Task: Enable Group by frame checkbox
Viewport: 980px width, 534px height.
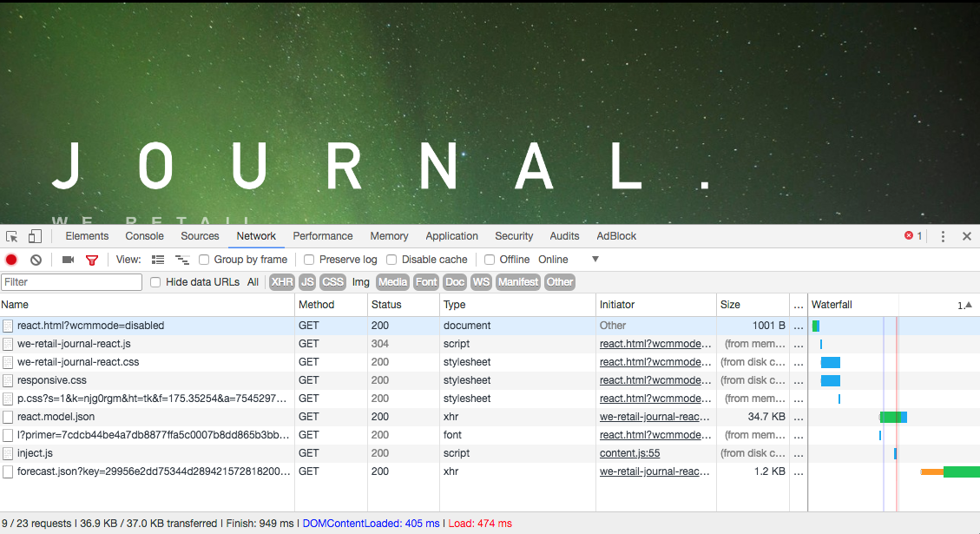Action: pyautogui.click(x=204, y=260)
